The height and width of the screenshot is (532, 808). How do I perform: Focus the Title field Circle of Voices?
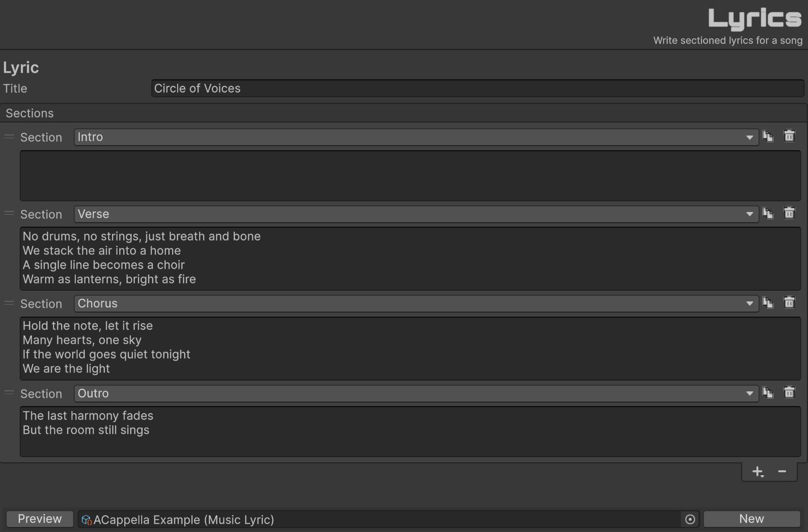click(477, 88)
